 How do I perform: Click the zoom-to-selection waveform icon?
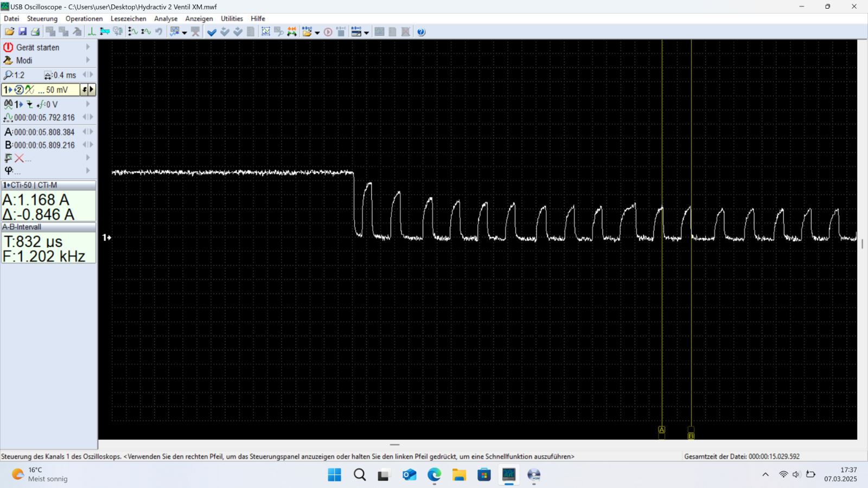pyautogui.click(x=265, y=31)
